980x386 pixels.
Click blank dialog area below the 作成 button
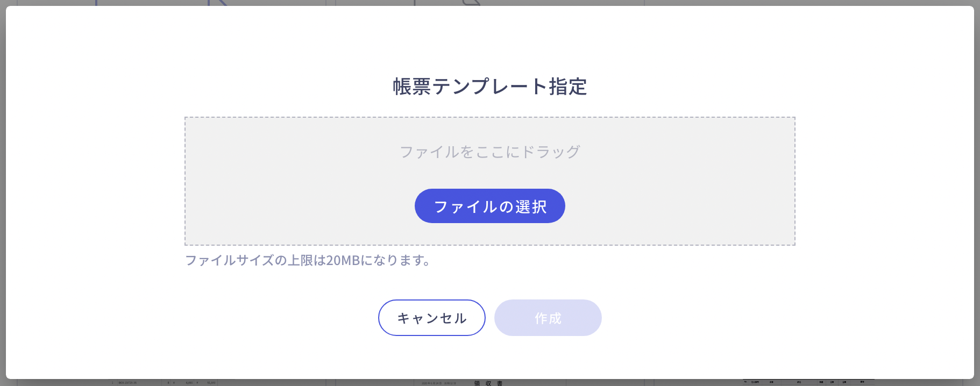click(x=548, y=358)
